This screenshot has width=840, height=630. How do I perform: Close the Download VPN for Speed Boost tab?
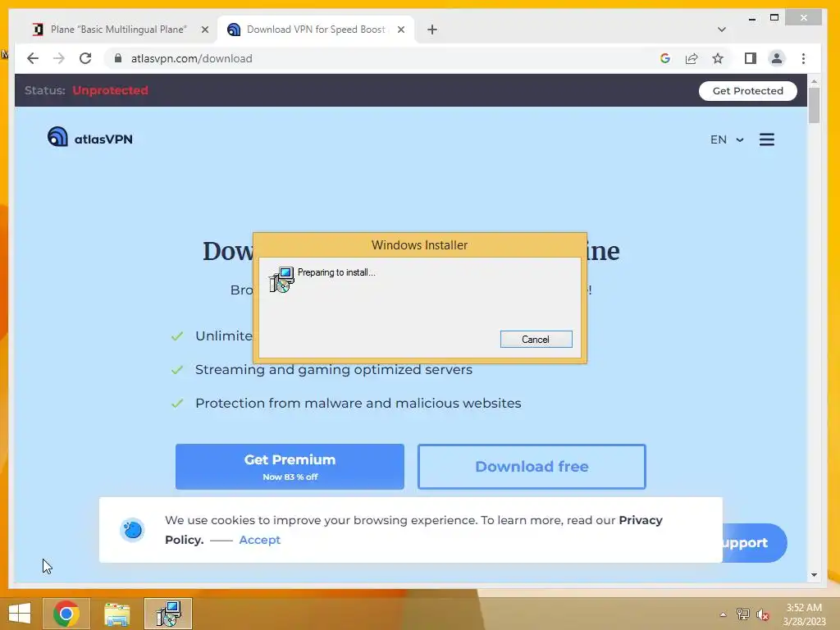pyautogui.click(x=400, y=30)
